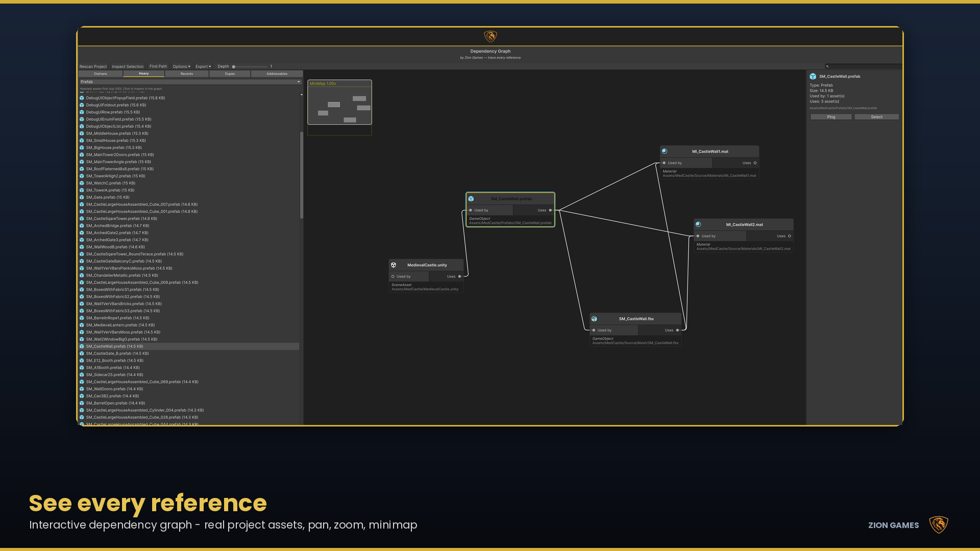The height and width of the screenshot is (551, 980).
Task: Click the Zion Games lion logo at bottom right
Action: (x=939, y=525)
